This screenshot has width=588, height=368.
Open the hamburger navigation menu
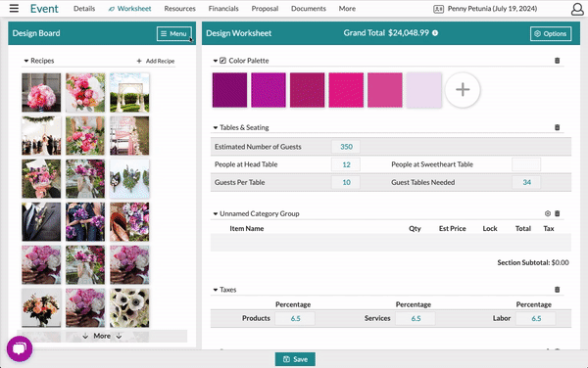14,8
